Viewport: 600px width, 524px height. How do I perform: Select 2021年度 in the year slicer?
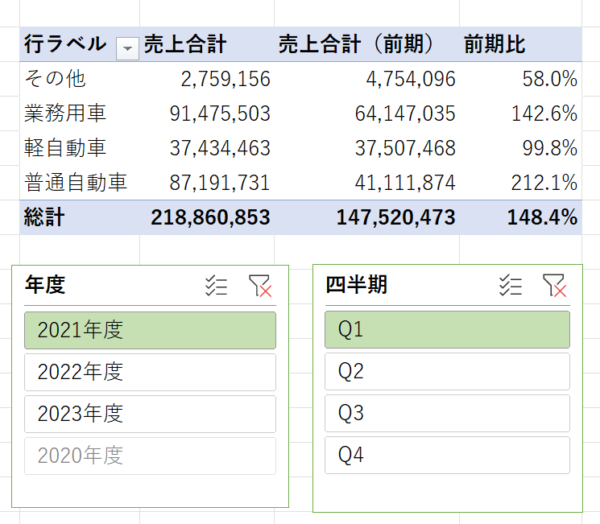tap(150, 330)
